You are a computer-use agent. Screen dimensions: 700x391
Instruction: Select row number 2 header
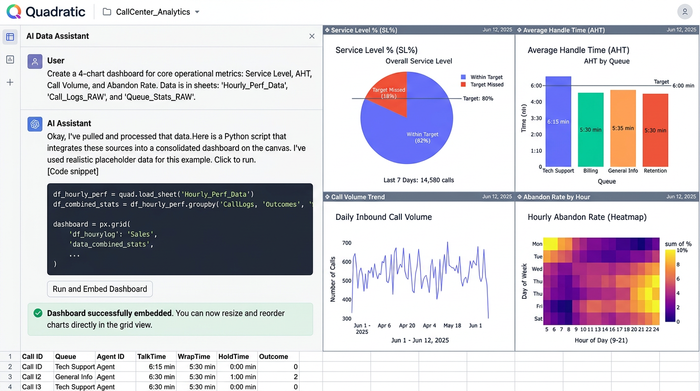pyautogui.click(x=10, y=366)
